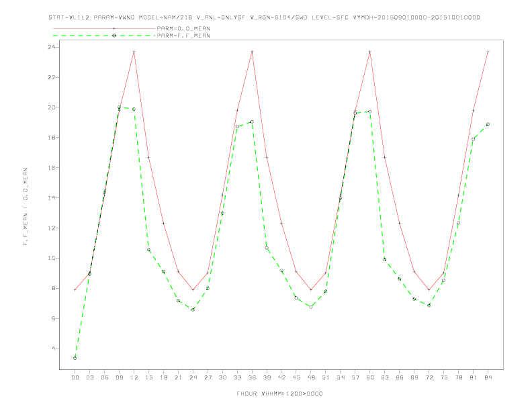
Task: Click the x-axis label FHOUR VHHMM:1200>0000
Action: (x=279, y=394)
